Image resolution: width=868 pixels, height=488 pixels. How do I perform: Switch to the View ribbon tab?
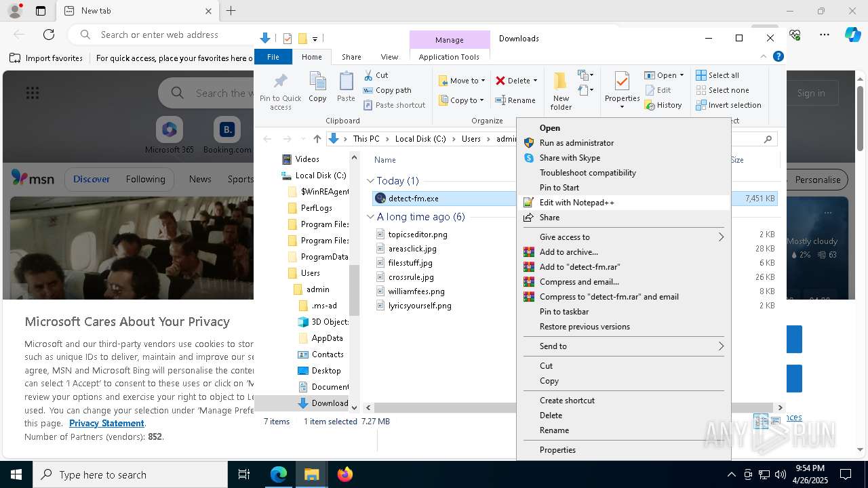pyautogui.click(x=389, y=57)
